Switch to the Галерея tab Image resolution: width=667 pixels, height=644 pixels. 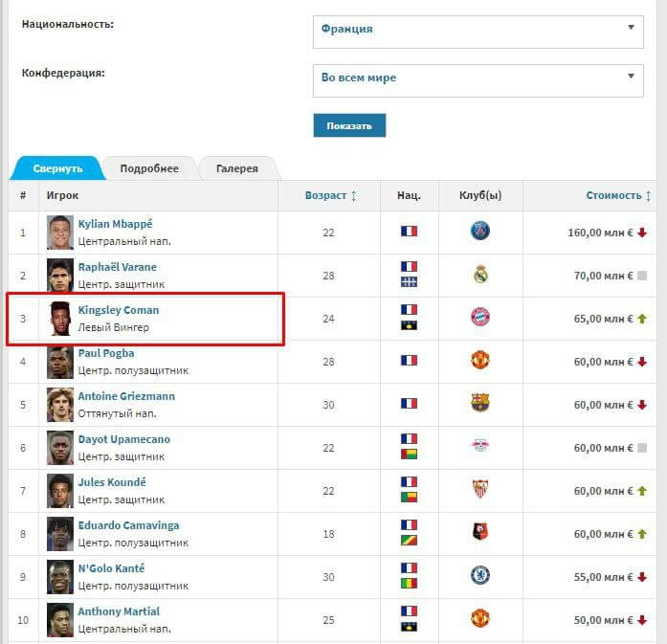coord(237,168)
